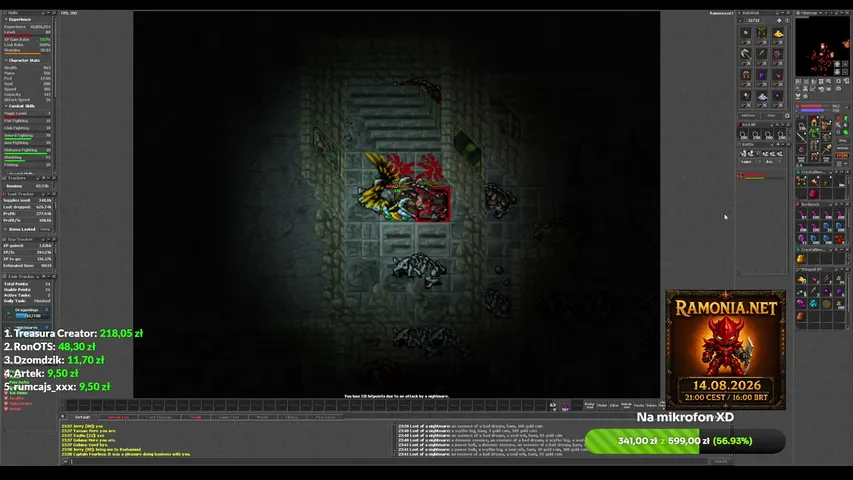853x480 pixels.
Task: Toggle the top green stance icon beside the equipment
Action: click(846, 118)
